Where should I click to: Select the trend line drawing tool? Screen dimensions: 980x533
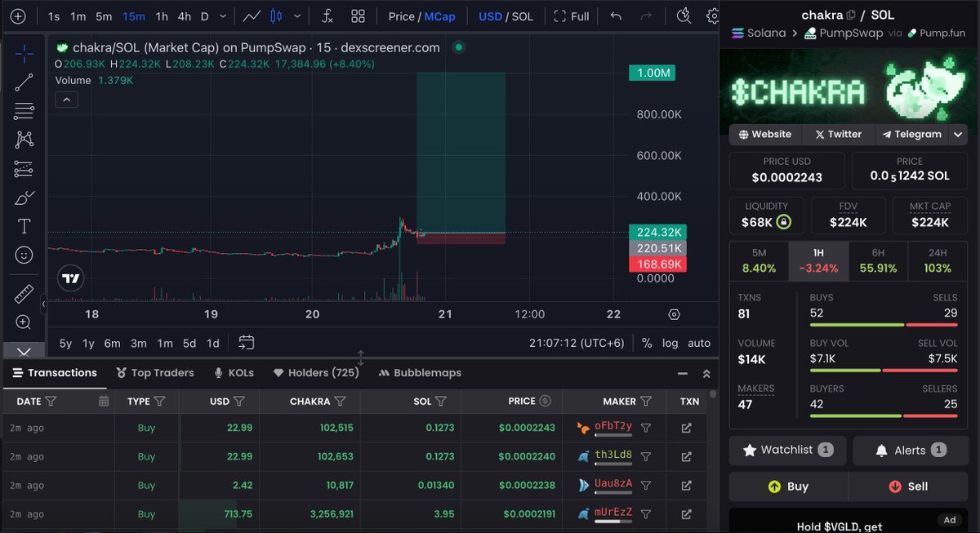24,82
